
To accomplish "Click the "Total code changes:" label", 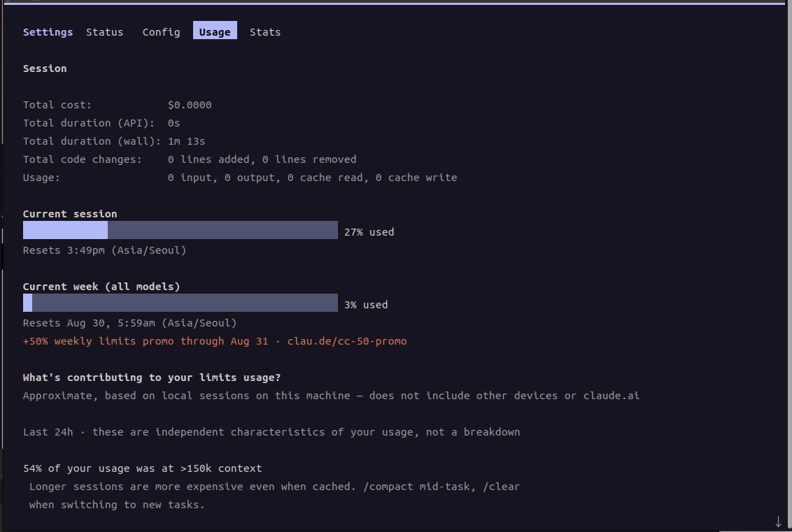I will point(83,159).
